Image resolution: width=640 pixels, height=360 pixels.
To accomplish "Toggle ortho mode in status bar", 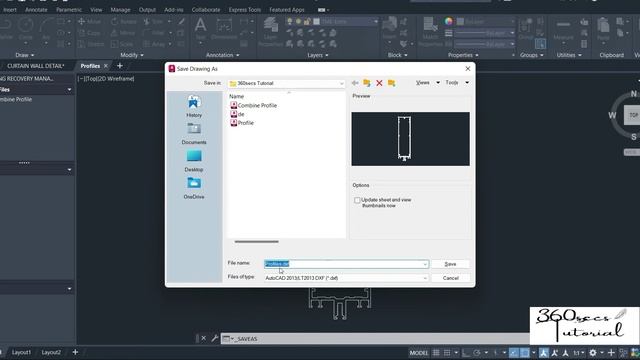I will tap(466, 353).
